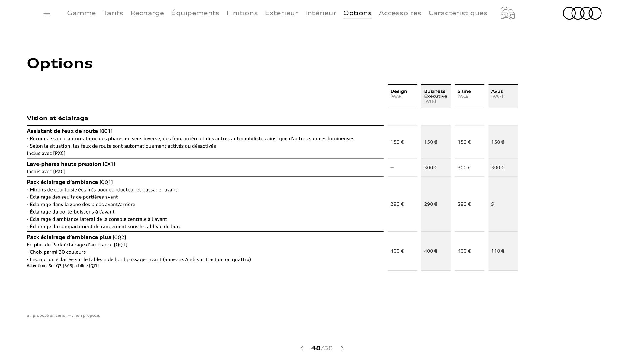Click the active Options tab
The height and width of the screenshot is (362, 644).
coord(357,13)
